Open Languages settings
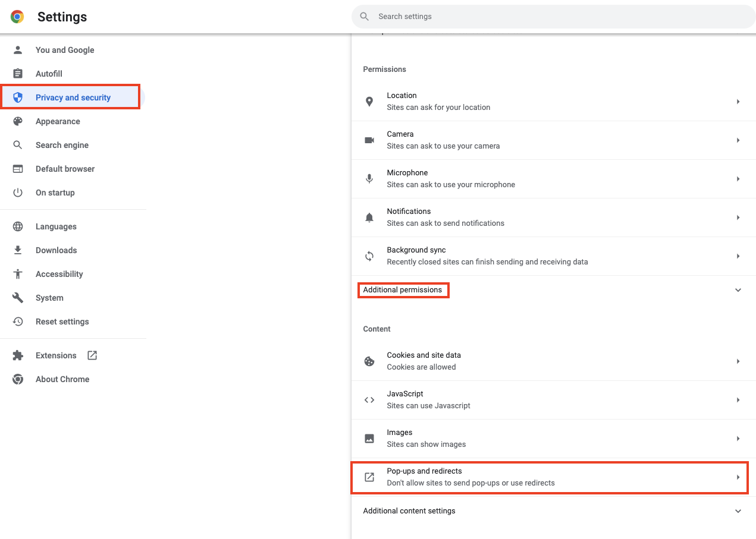 (x=56, y=226)
